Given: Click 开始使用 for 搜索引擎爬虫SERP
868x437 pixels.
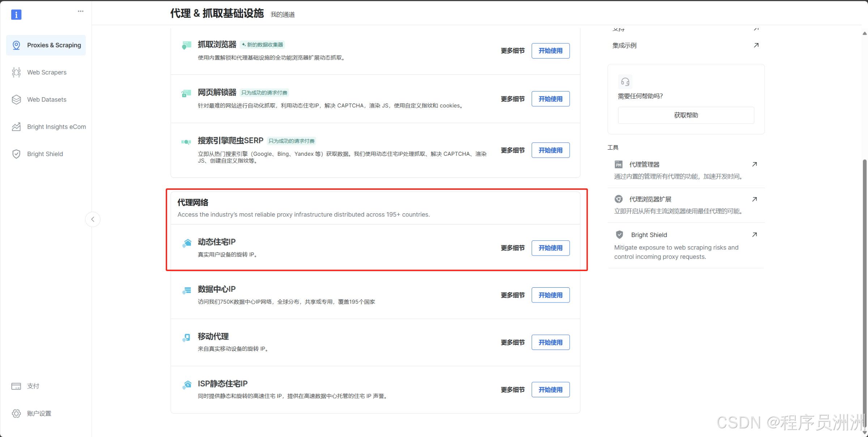Looking at the screenshot, I should click(x=550, y=150).
